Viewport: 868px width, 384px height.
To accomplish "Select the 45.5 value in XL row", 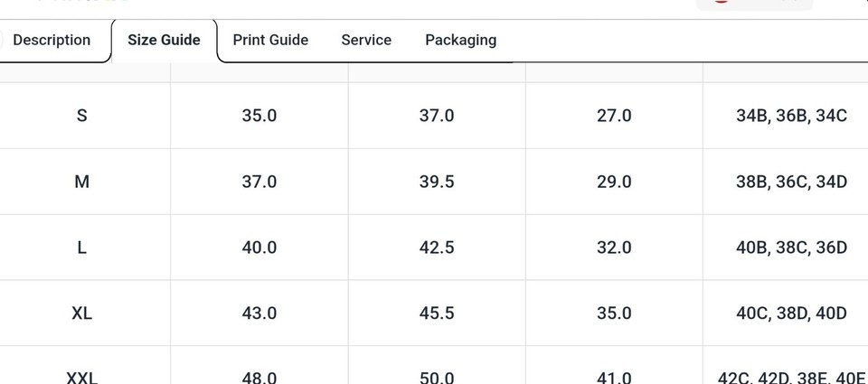I will [436, 314].
